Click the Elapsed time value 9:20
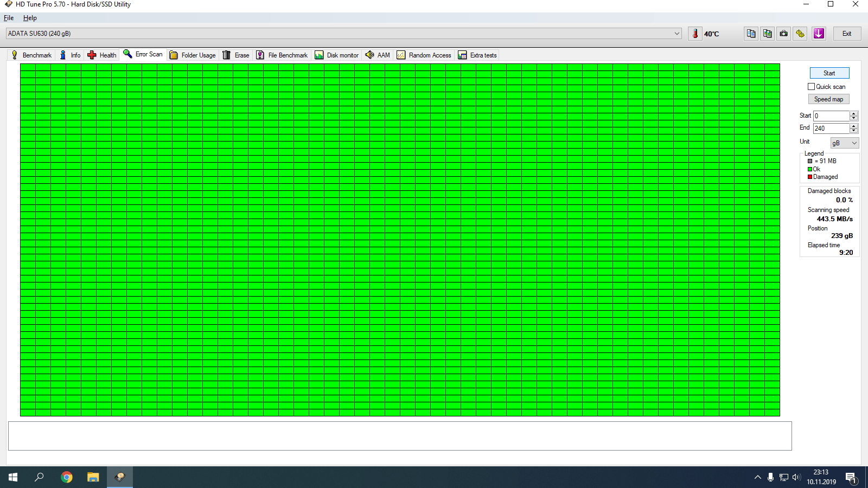The image size is (868, 488). coord(846,253)
